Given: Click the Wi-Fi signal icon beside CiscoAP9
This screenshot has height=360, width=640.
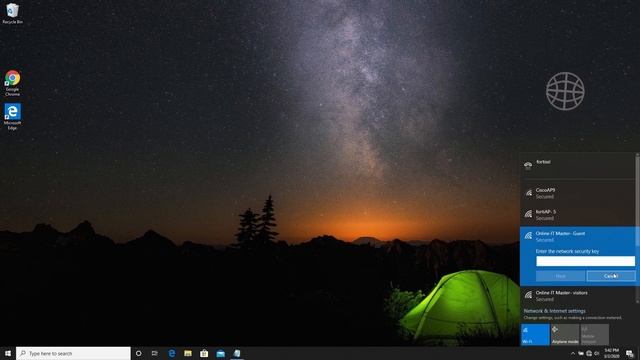Looking at the screenshot, I should click(529, 193).
